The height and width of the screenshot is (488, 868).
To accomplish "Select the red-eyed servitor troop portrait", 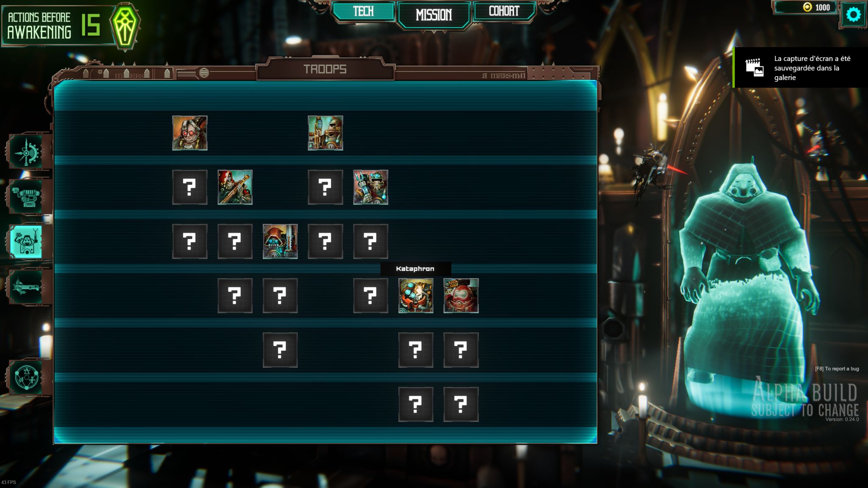I will click(x=190, y=133).
